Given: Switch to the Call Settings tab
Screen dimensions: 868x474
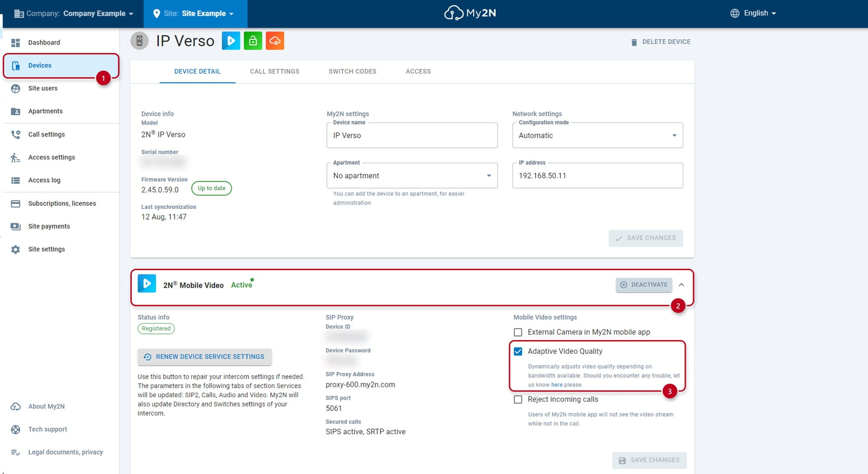Looking at the screenshot, I should point(274,71).
